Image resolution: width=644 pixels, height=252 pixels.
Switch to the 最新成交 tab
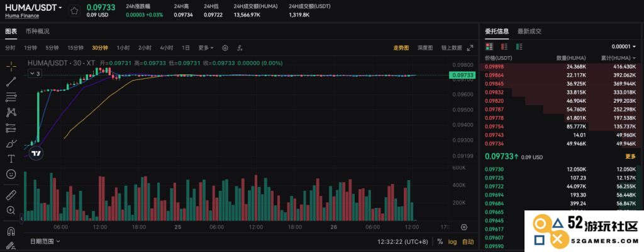530,31
